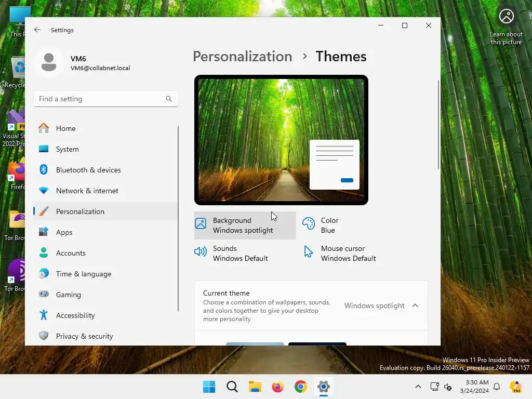
Task: Open System settings
Action: pos(106,149)
